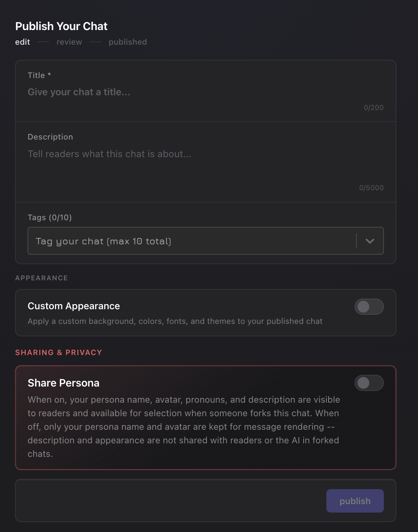Click the 0/5000 description counter
This screenshot has width=418, height=532.
tap(371, 188)
